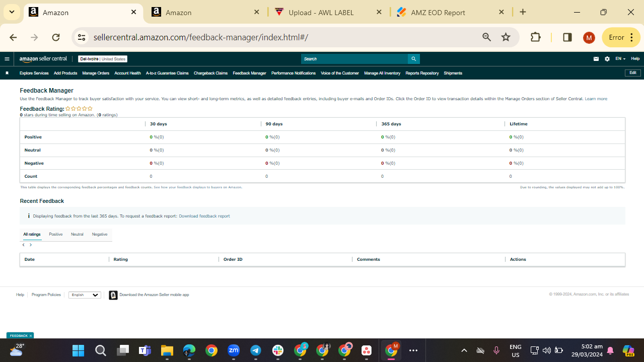Go to next feedback page arrow
644x362 pixels.
pyautogui.click(x=31, y=245)
